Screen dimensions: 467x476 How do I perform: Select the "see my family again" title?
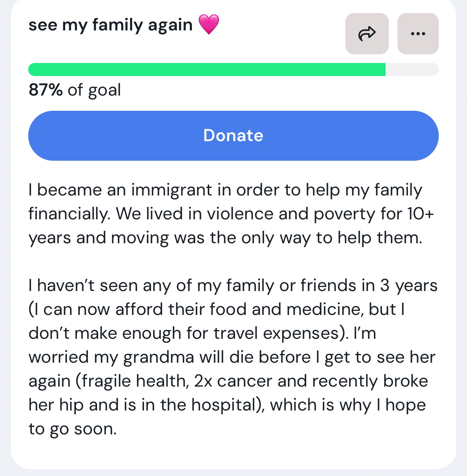(110, 25)
